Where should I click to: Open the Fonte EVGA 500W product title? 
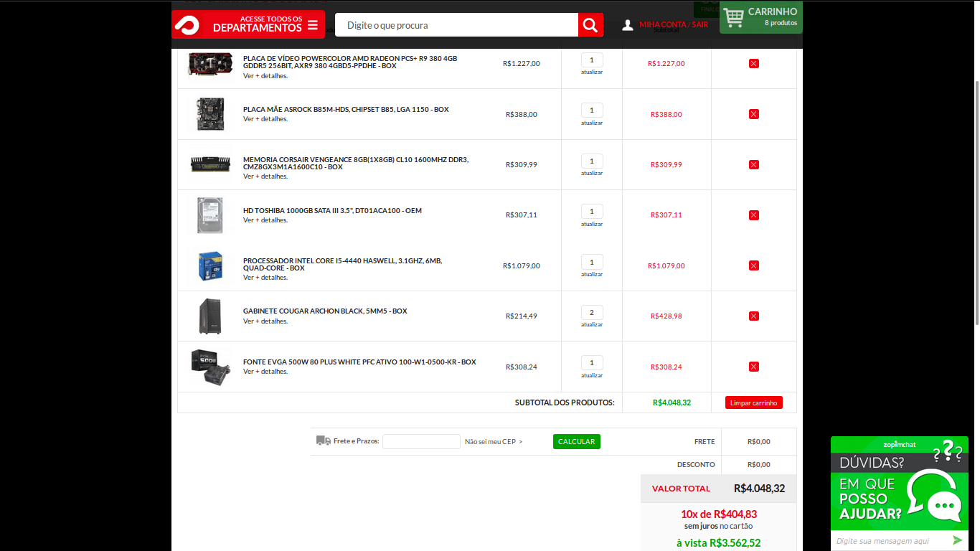coord(359,362)
